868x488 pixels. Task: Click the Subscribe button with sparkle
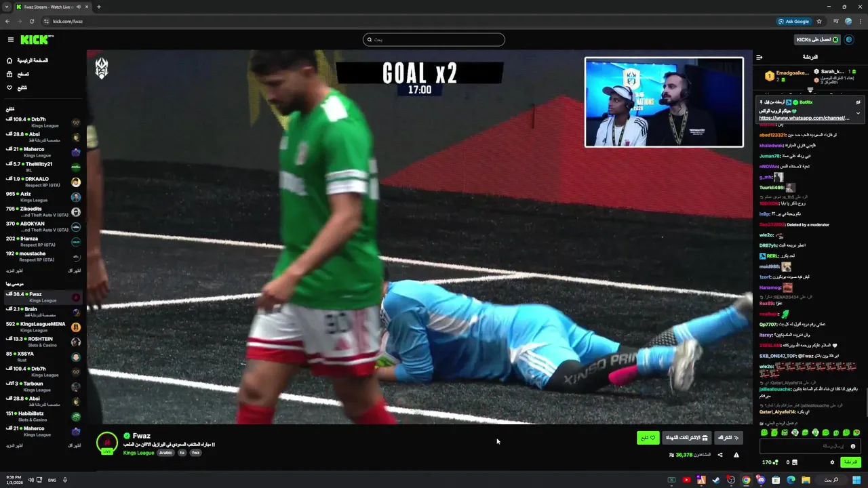click(728, 438)
